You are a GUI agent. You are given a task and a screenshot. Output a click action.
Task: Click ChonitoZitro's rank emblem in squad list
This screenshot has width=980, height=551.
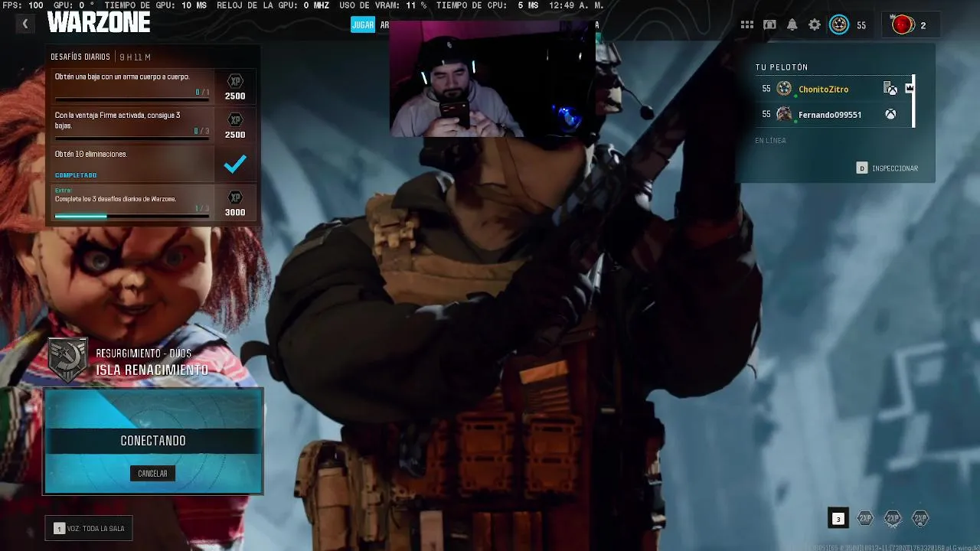click(x=784, y=89)
